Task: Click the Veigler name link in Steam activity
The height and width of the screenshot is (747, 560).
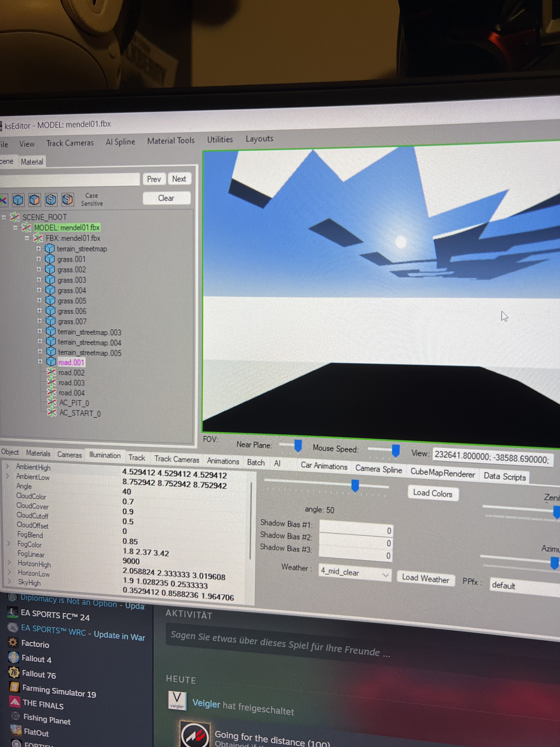Action: tap(206, 703)
